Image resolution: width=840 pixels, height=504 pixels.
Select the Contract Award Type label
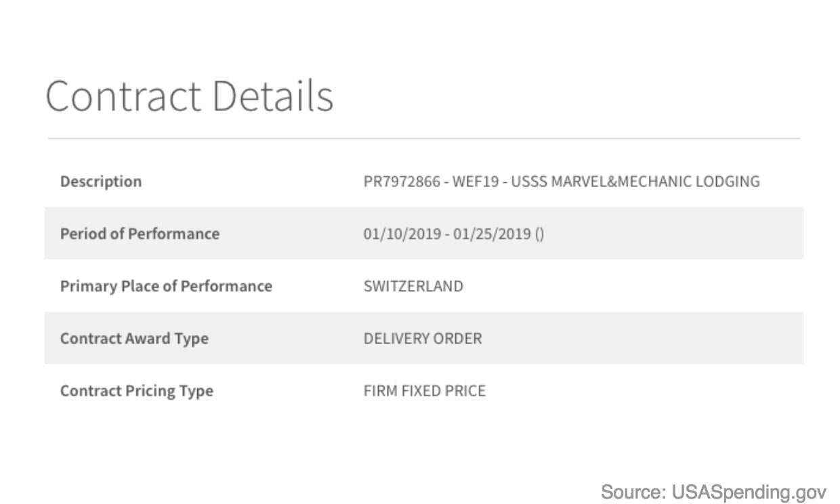coord(134,338)
